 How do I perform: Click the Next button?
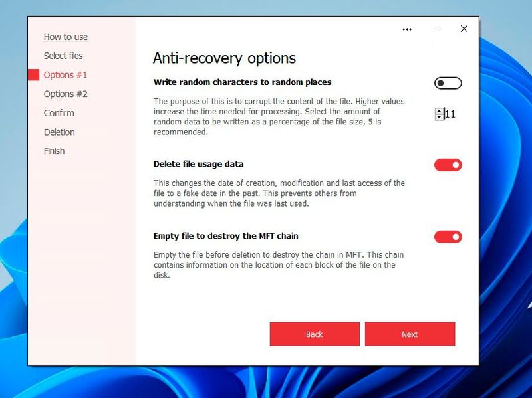410,334
